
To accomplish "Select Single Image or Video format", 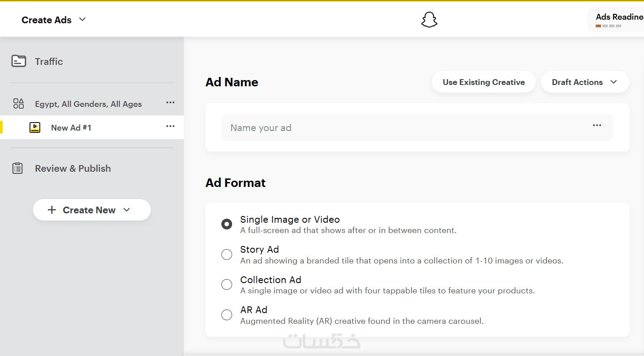I will [227, 224].
